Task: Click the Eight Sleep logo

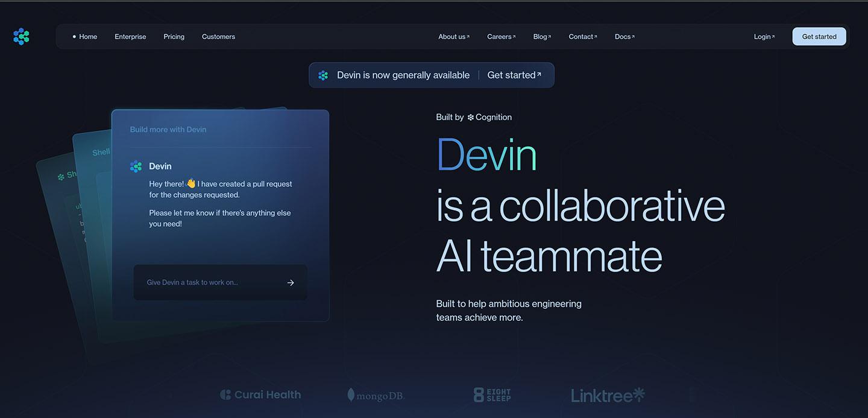Action: tap(492, 395)
